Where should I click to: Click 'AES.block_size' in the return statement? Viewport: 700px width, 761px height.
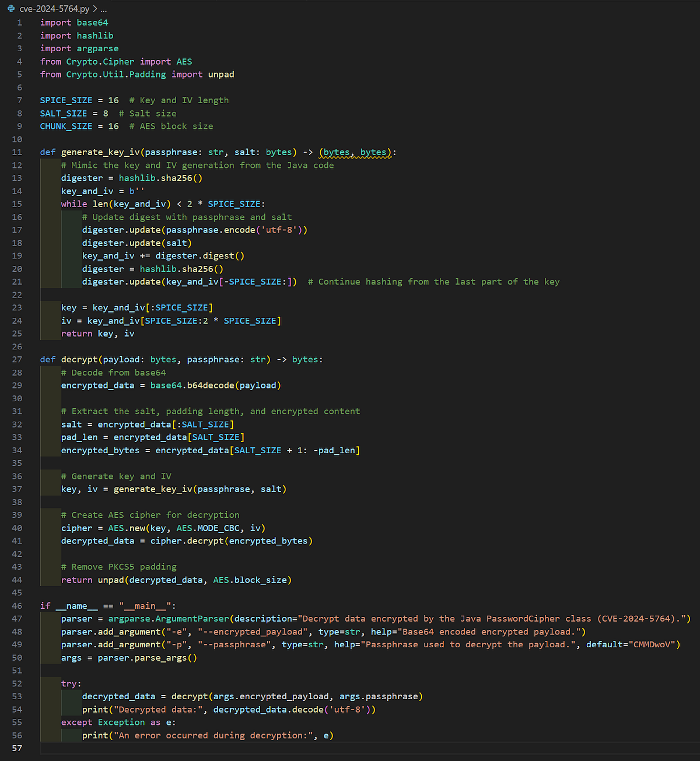[x=250, y=580]
